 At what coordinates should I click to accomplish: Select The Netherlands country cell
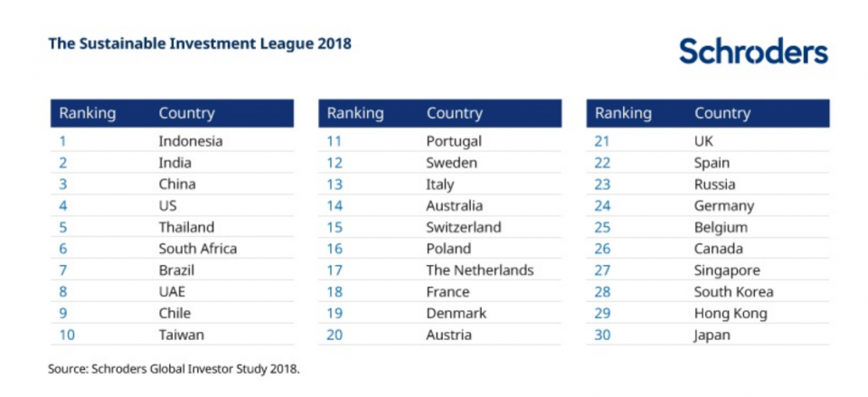(479, 270)
